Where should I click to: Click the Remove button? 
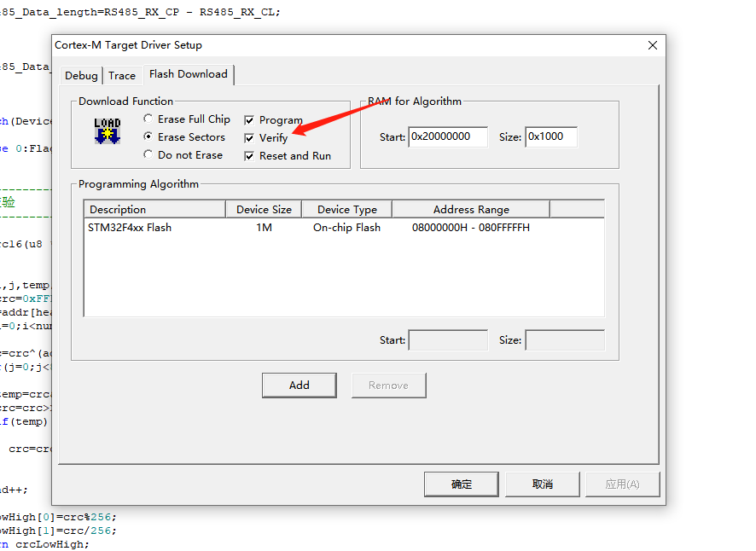[388, 385]
